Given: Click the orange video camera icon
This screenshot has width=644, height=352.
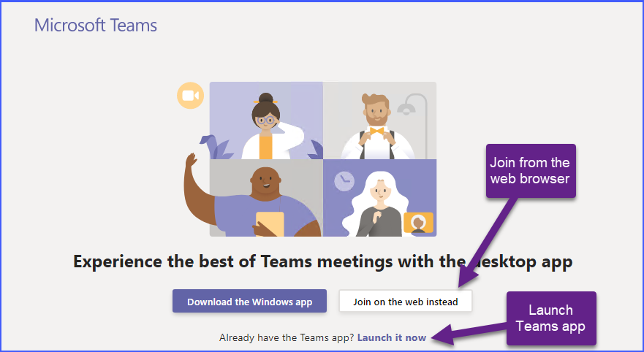Looking at the screenshot, I should pyautogui.click(x=190, y=96).
